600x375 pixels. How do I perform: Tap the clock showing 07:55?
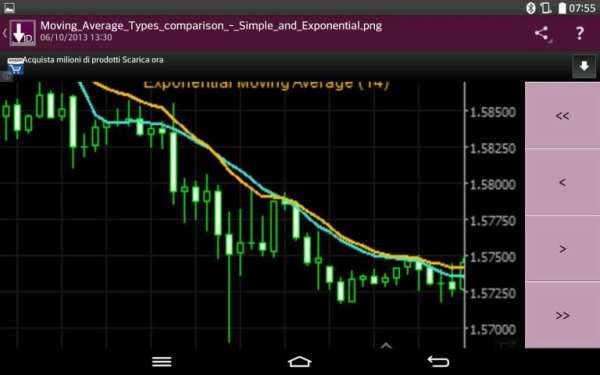tap(582, 8)
